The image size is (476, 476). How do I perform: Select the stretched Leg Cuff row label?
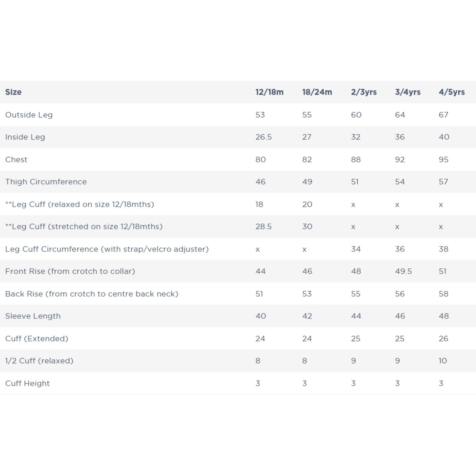pos(84,227)
